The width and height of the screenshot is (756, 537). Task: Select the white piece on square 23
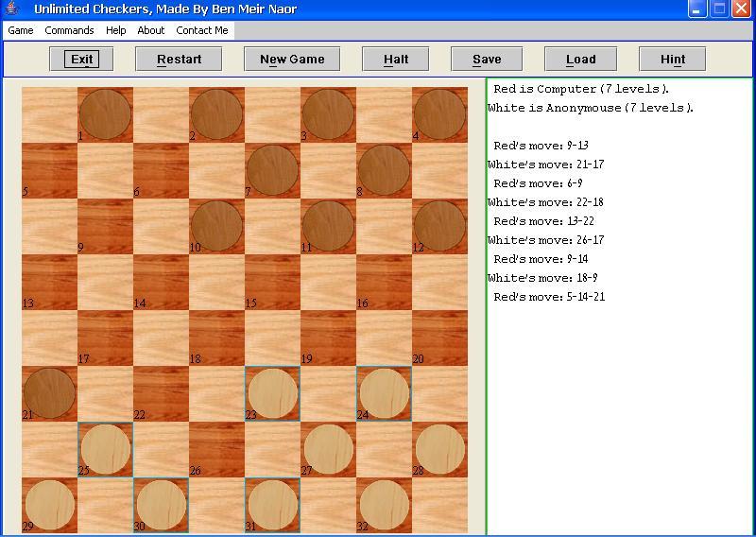point(272,393)
